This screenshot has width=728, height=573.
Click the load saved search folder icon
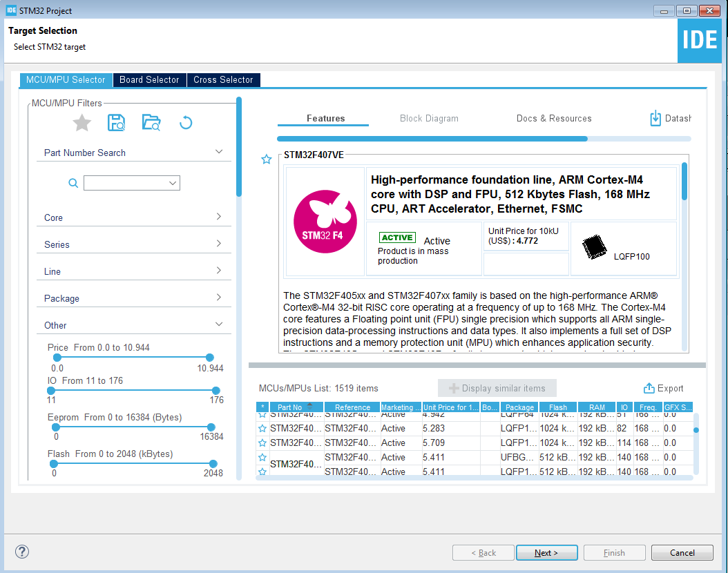(151, 123)
